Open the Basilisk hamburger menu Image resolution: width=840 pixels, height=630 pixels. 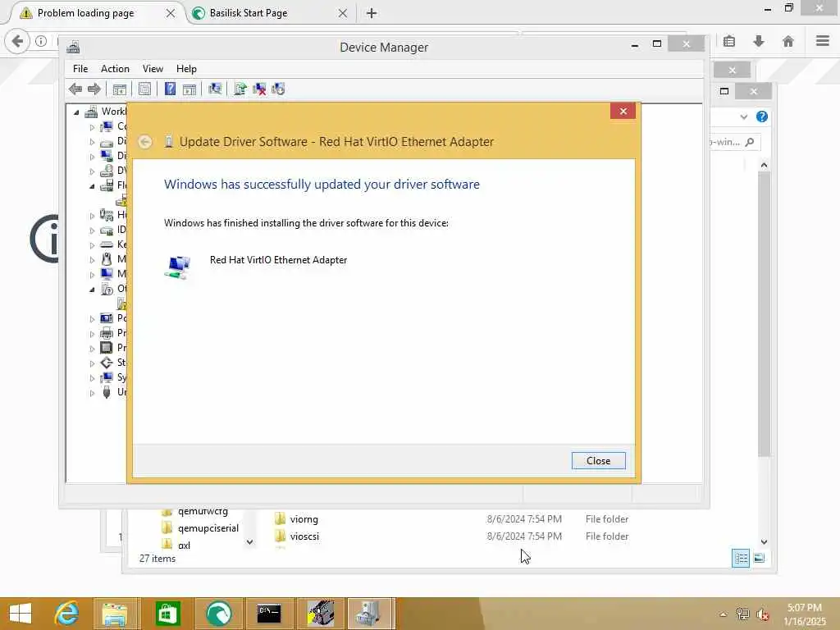pyautogui.click(x=823, y=41)
